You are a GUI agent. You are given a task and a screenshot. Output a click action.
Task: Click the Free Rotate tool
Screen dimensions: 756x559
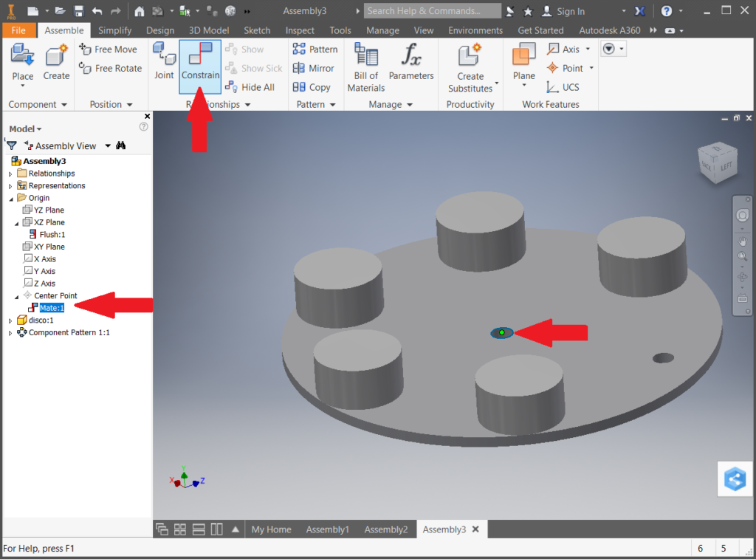tap(111, 68)
